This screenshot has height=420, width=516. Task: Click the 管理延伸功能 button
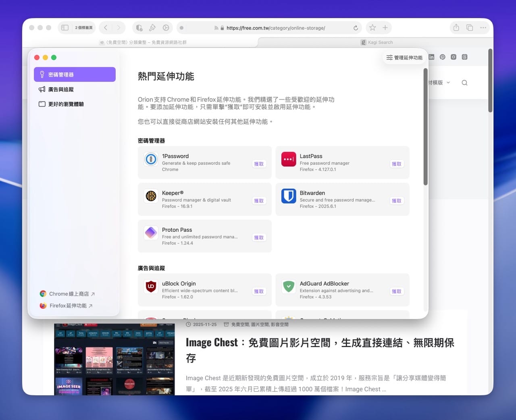[404, 58]
